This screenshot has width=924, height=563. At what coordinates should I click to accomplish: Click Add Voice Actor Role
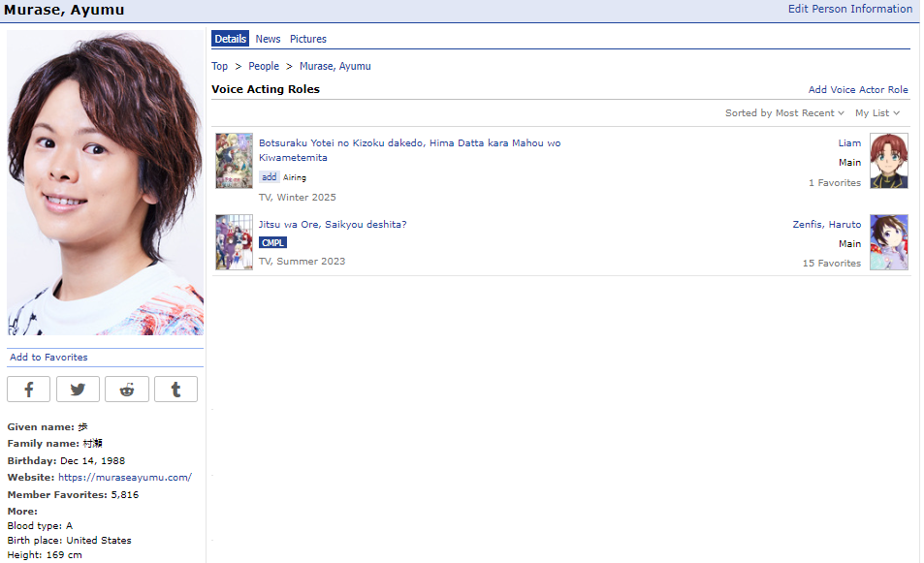click(857, 89)
